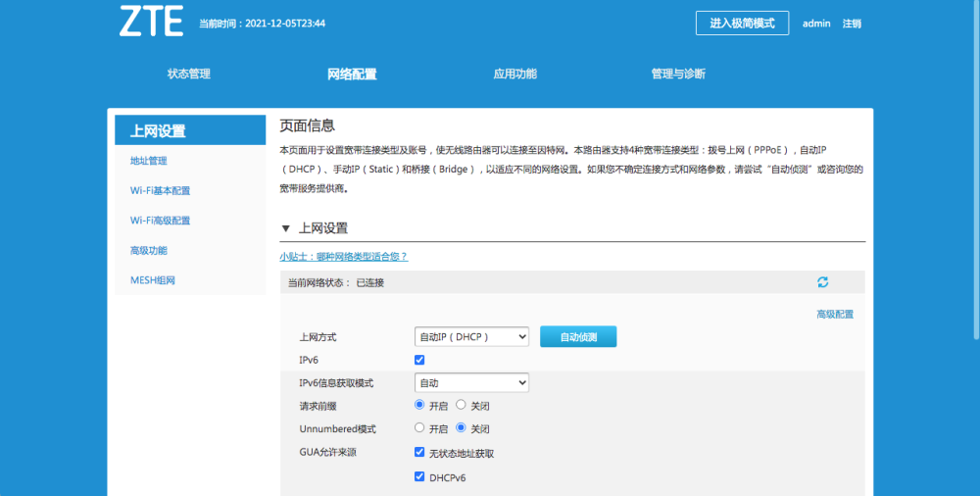Open the 上网方式 dropdown
Screen dimensions: 980x496
coord(471,336)
